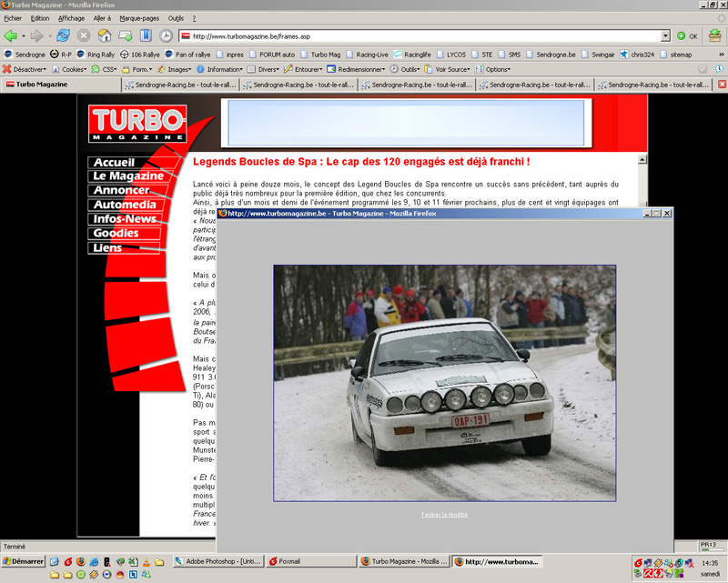Switch to the Turbo Magazine tab
The height and width of the screenshot is (583, 728).
point(61,85)
